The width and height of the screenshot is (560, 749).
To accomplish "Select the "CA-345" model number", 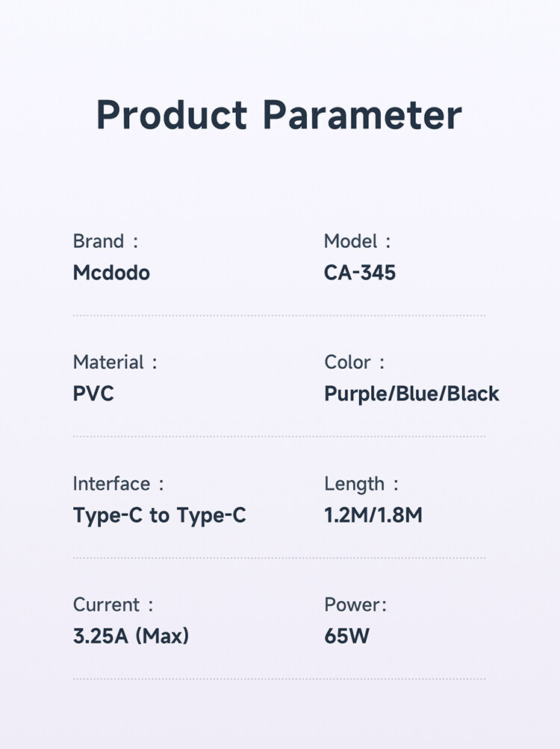I will point(360,273).
